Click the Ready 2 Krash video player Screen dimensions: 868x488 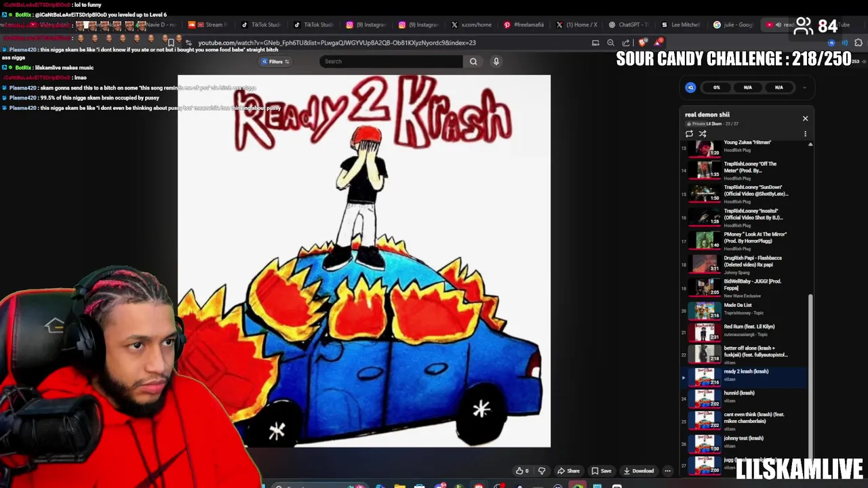click(364, 261)
